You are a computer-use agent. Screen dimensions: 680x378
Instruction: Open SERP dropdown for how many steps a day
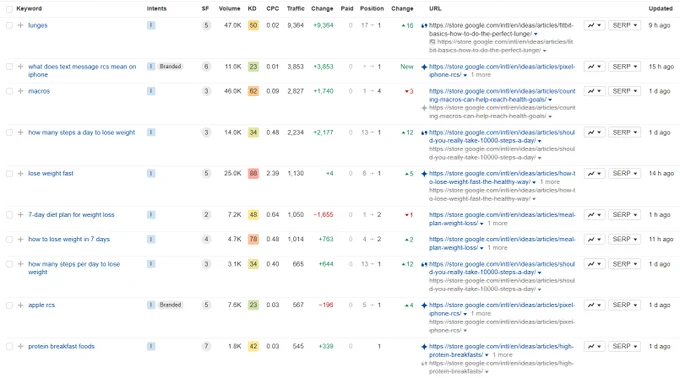(x=624, y=132)
